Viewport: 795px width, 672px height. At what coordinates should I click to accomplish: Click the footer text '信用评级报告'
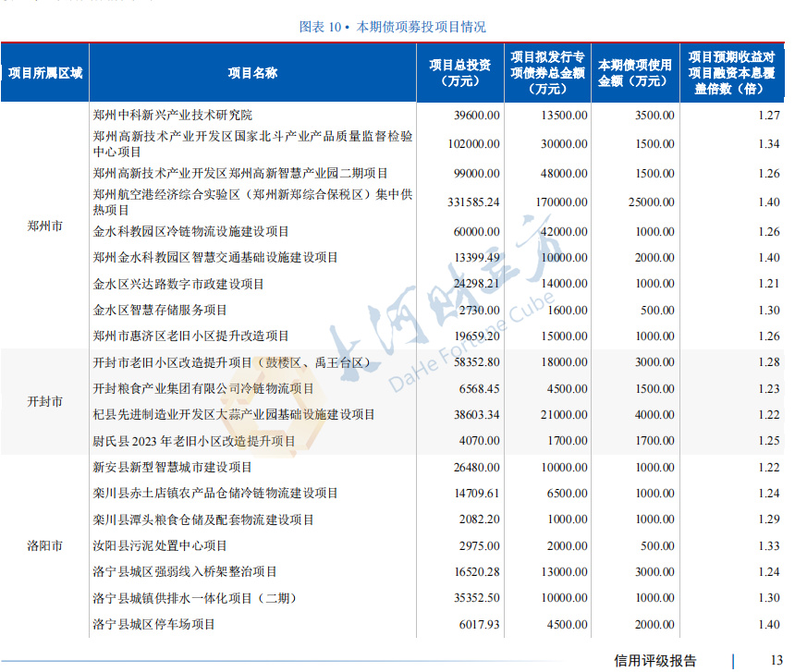(655, 661)
